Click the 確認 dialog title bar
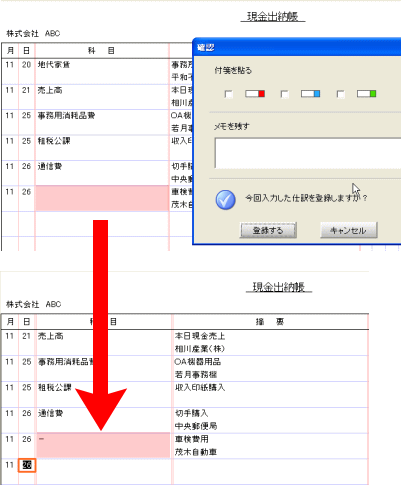 297,47
